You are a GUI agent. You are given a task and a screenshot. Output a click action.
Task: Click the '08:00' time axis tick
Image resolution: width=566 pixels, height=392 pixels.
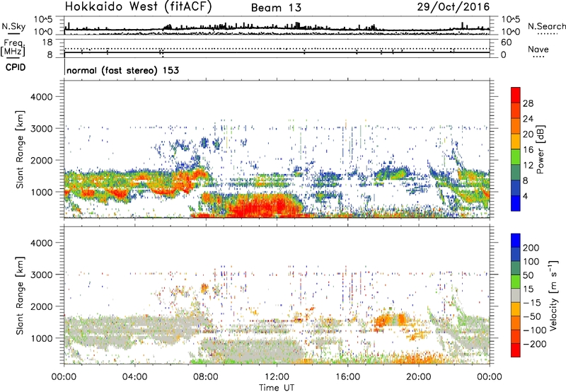(x=206, y=377)
